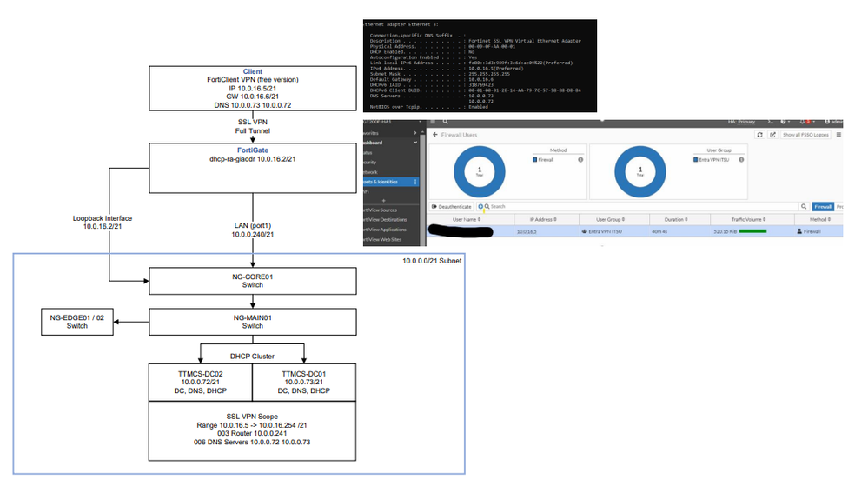
Task: Open the WiFi dashboard in sidebar
Action: pos(390,191)
